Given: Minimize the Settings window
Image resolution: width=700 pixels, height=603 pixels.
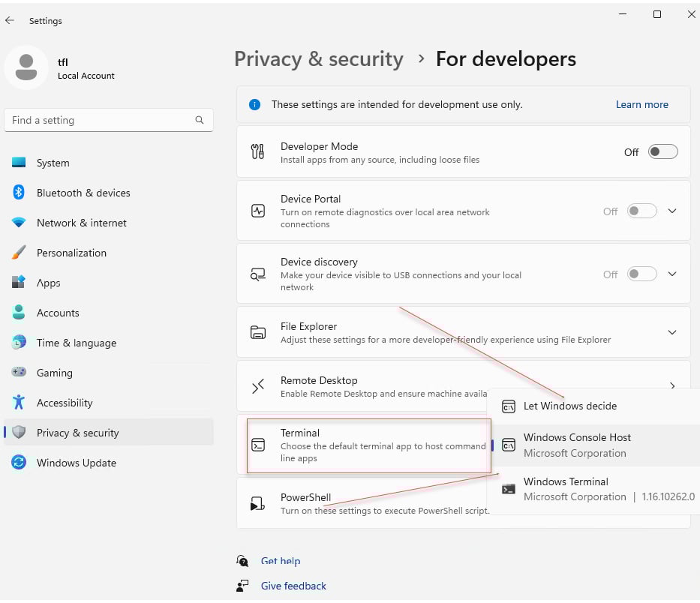Looking at the screenshot, I should pos(623,14).
